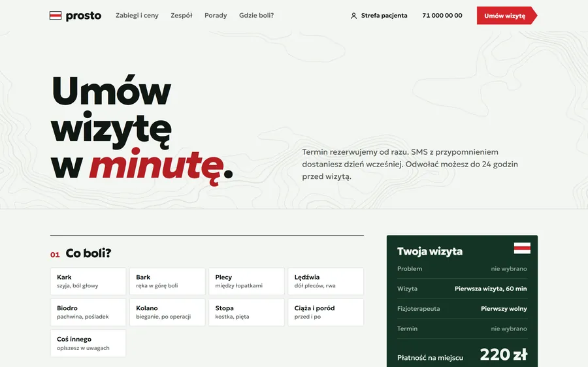Select the Bark option card
The image size is (588, 367).
tap(167, 281)
